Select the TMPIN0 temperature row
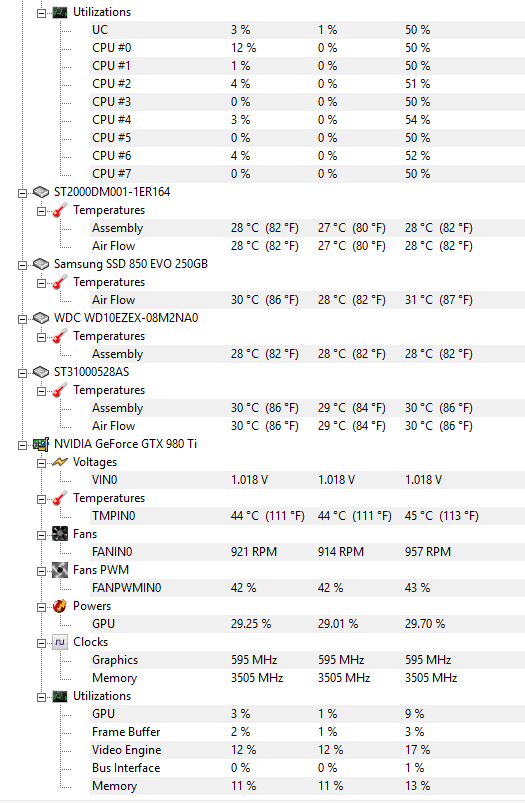Viewport: 525px width, 803px height. [x=307, y=516]
